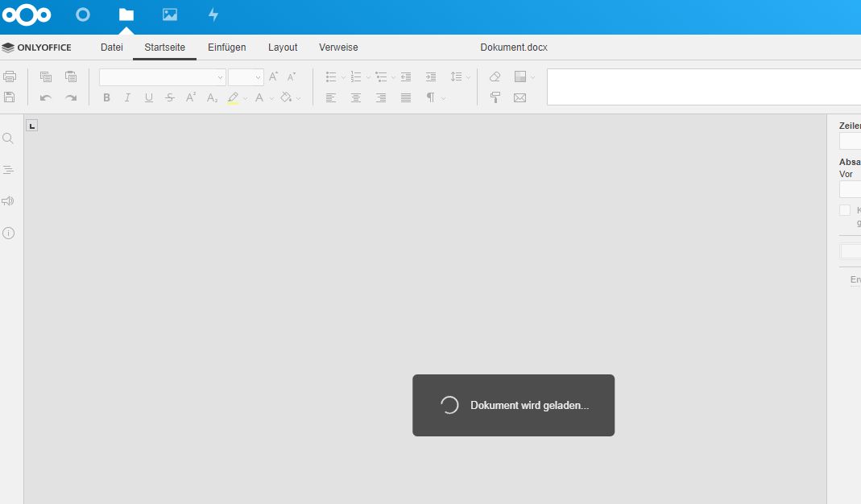This screenshot has width=861, height=504.
Task: Open the Nextcloud Files app folder icon
Action: coord(126,14)
